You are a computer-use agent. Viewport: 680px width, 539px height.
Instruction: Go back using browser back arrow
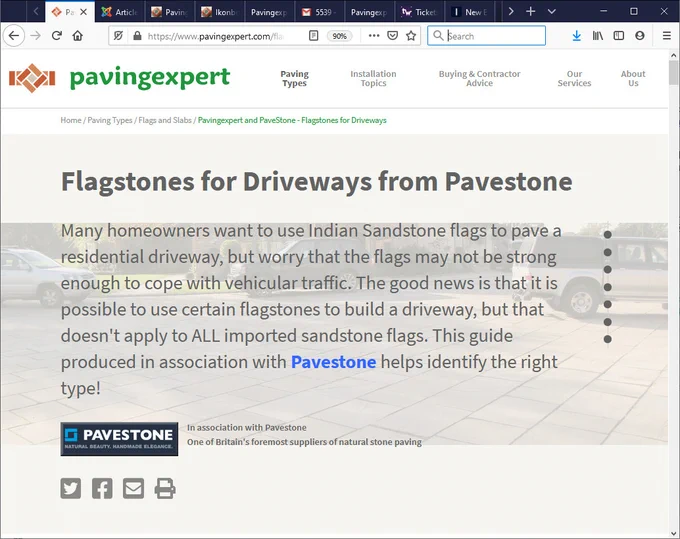pyautogui.click(x=14, y=36)
